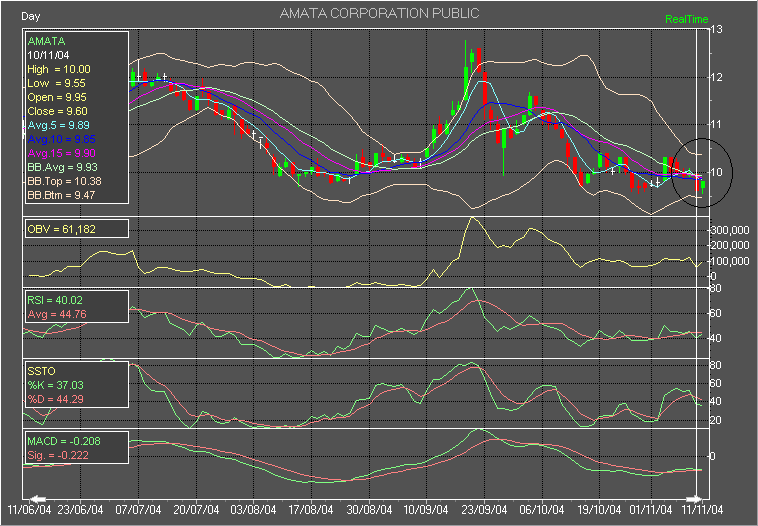This screenshot has width=758, height=526.
Task: Select the Avg.10 moving average legend entry
Action: tap(61, 139)
